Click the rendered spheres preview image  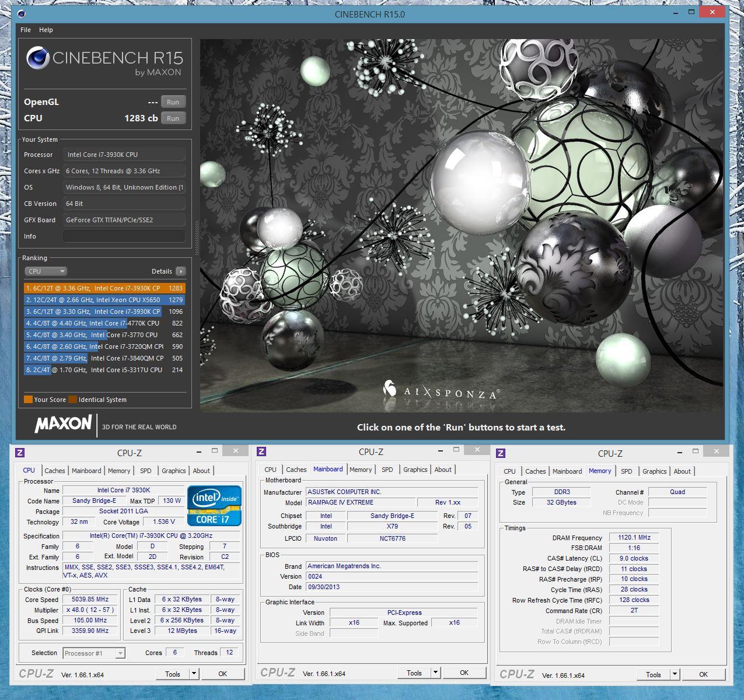pos(462,226)
